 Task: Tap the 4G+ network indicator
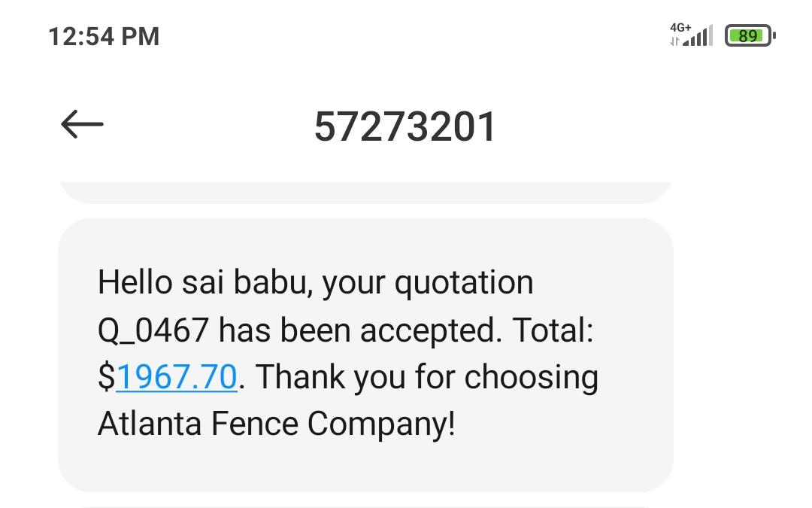[x=681, y=26]
